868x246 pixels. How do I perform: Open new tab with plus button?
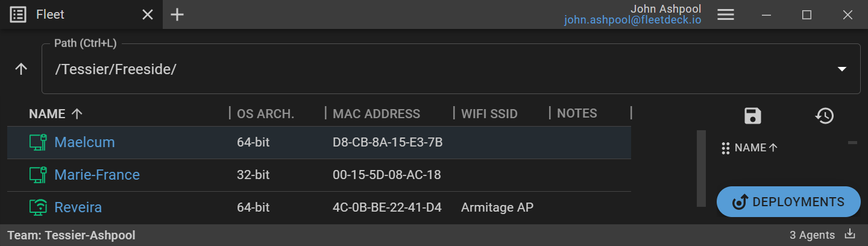pyautogui.click(x=177, y=14)
